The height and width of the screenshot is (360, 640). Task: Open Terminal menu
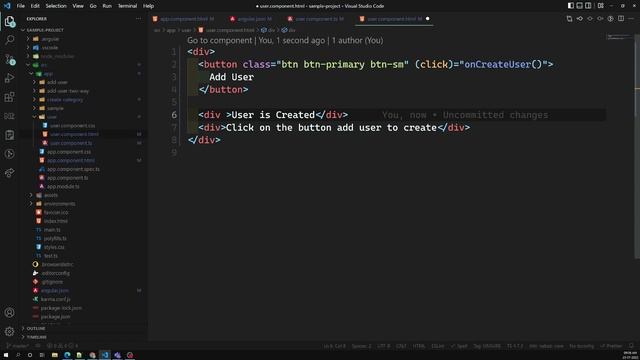point(127,6)
